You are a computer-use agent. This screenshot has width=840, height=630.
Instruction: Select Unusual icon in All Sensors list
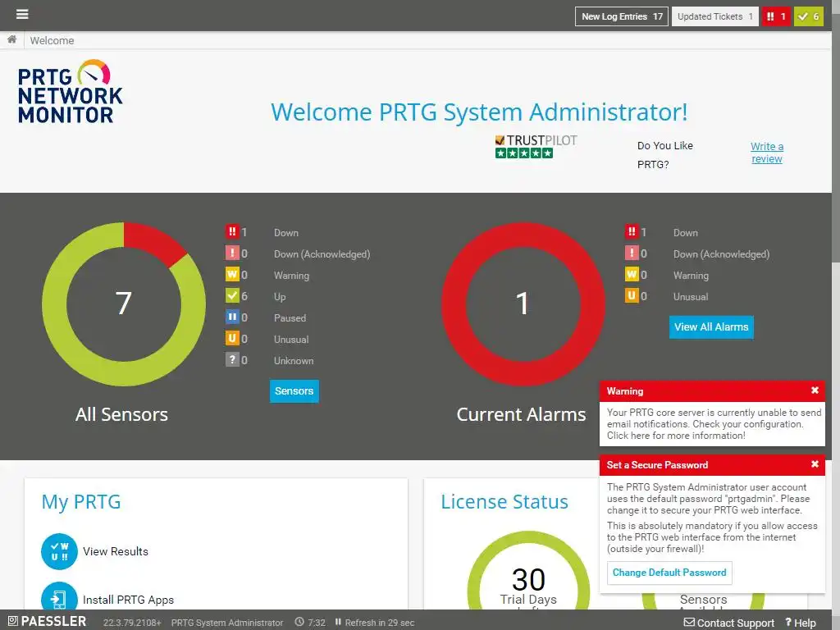point(232,339)
